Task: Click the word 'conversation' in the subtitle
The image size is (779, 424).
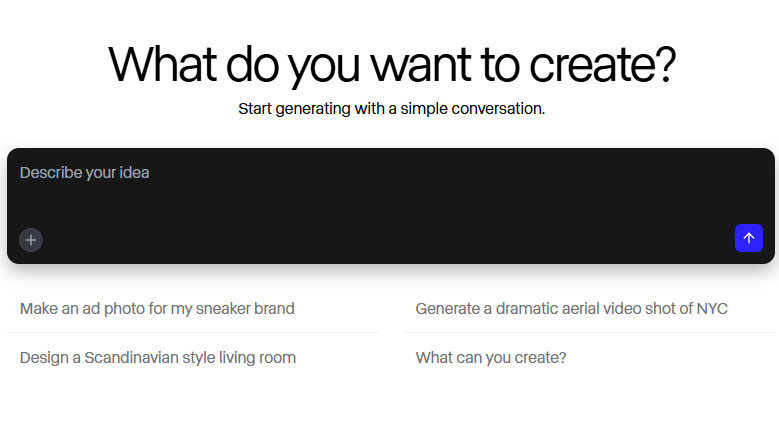Action: (x=498, y=108)
